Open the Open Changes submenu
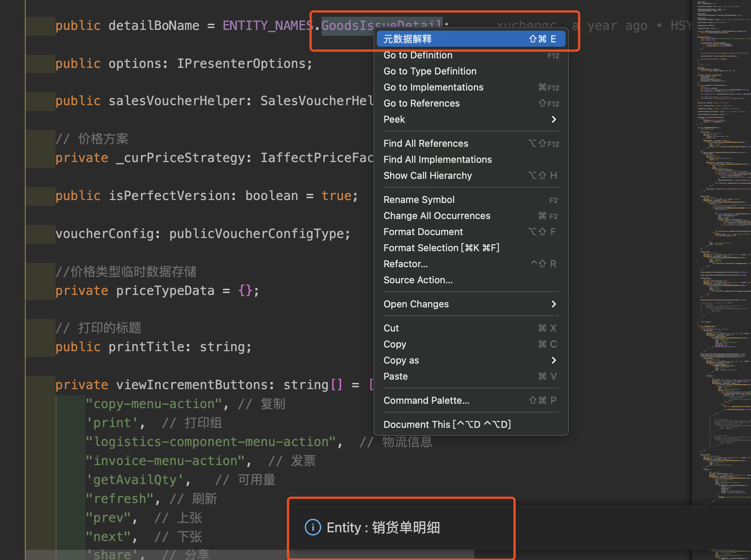Screen dimensions: 751x560 471,304
